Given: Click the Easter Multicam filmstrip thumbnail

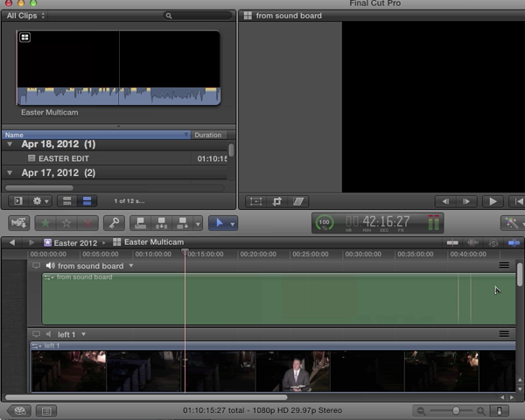Looking at the screenshot, I should tap(118, 67).
